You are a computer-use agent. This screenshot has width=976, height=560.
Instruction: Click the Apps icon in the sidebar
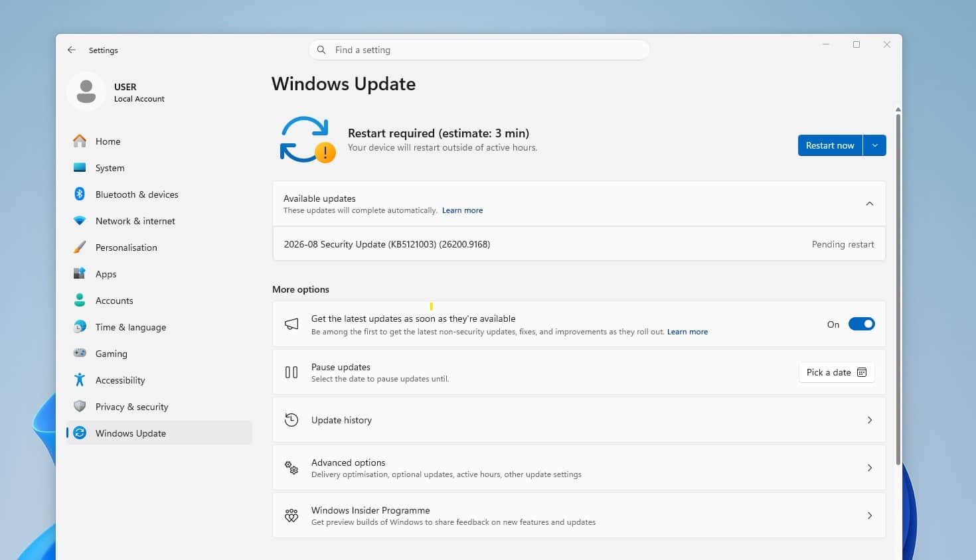[x=80, y=273]
